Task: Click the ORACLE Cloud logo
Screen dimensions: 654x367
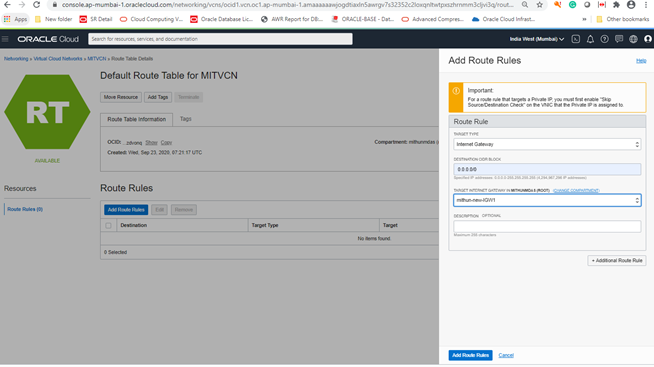Action: pos(48,39)
